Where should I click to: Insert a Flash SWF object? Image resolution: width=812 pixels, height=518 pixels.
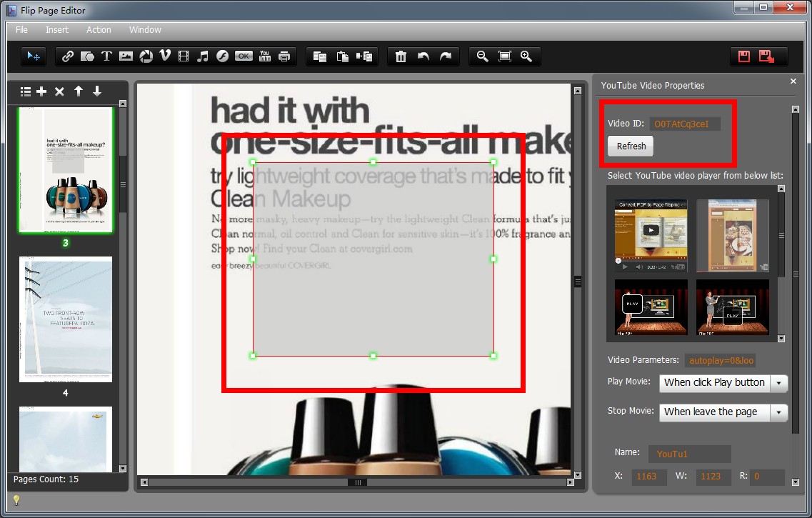click(x=222, y=56)
